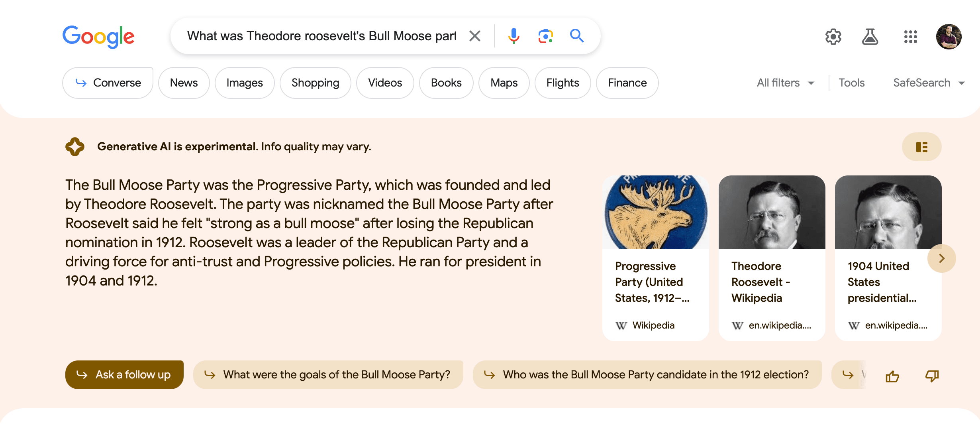Open the Tools search options
This screenshot has width=980, height=437.
click(x=851, y=83)
